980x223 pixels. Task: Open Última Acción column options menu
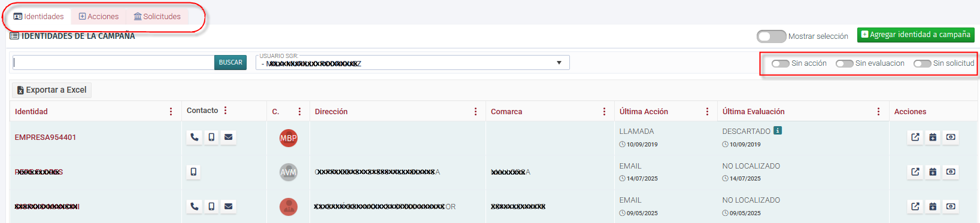click(707, 112)
